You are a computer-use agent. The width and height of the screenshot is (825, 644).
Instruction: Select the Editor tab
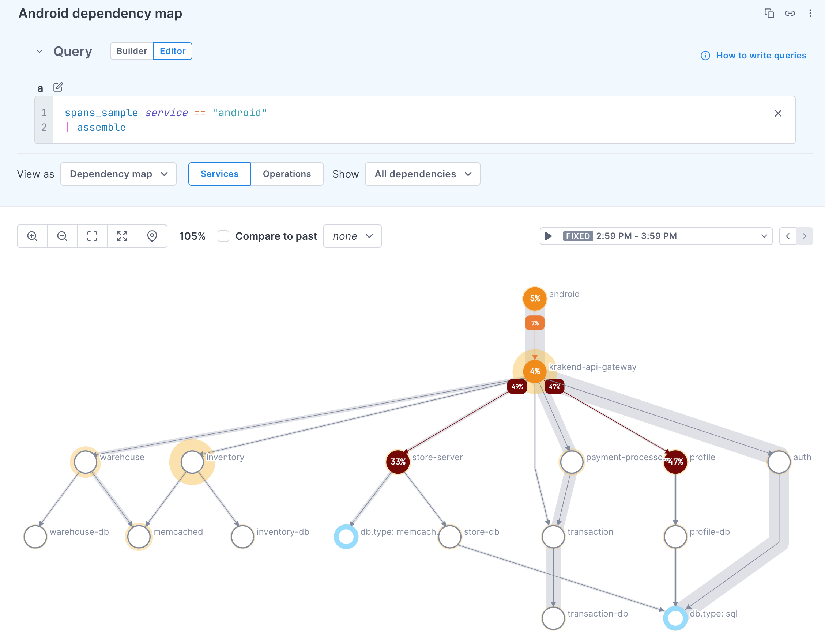tap(172, 51)
